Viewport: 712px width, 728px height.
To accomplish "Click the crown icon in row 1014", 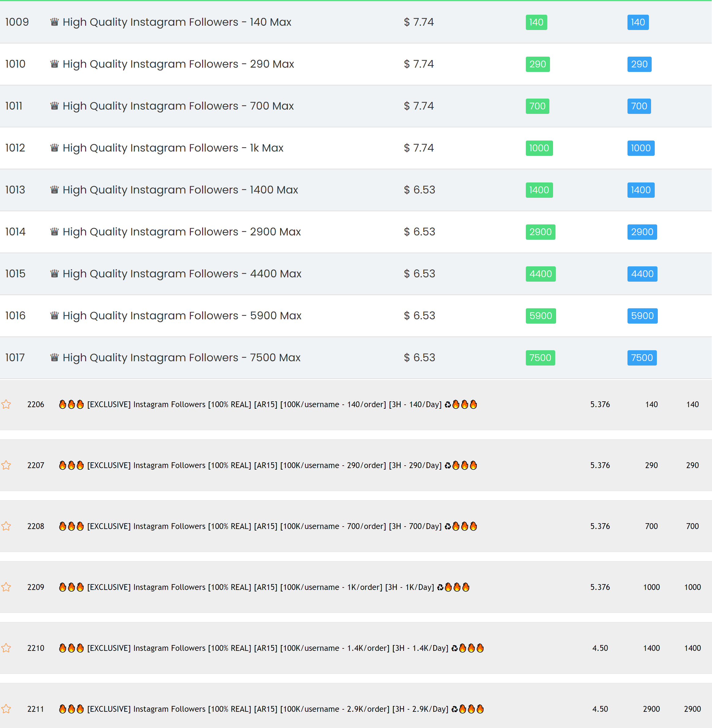I will tap(55, 231).
